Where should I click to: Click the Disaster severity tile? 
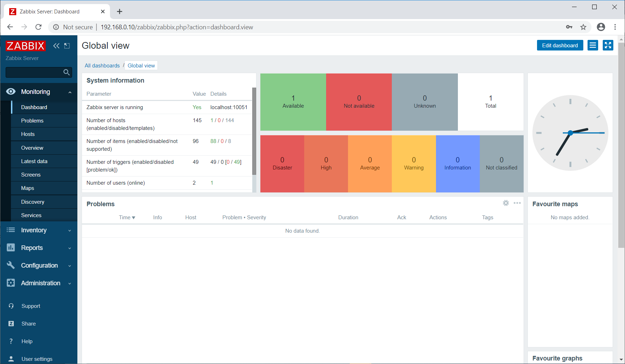coord(282,164)
